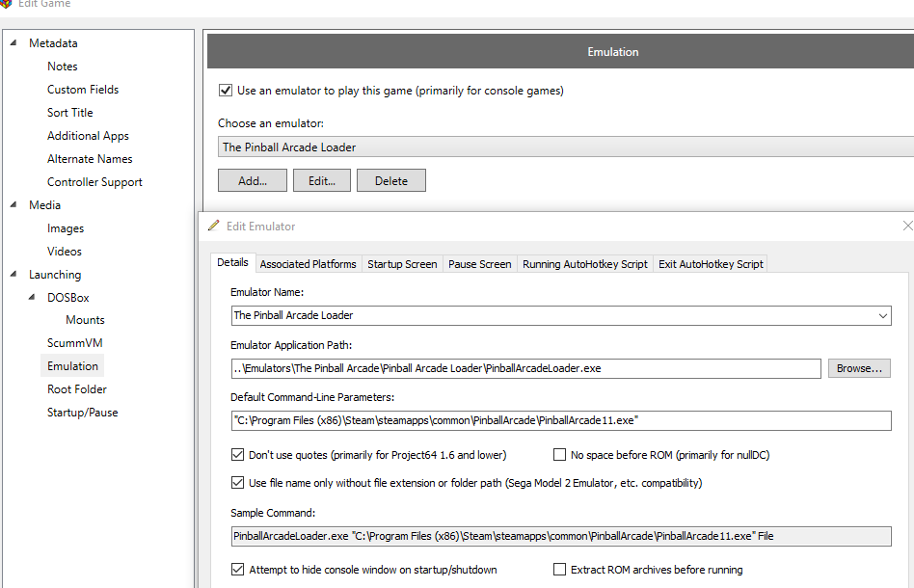Click the LaunchBox icon in Edit Game title

coord(5,3)
